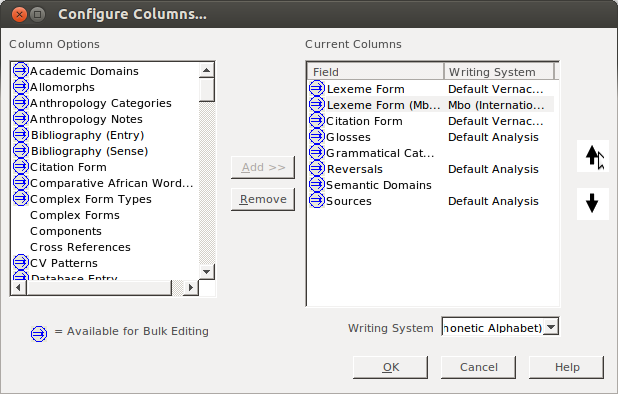Screen dimensions: 618x394
Task: Select Semantic Domains in Current Columns
Action: pos(379,185)
